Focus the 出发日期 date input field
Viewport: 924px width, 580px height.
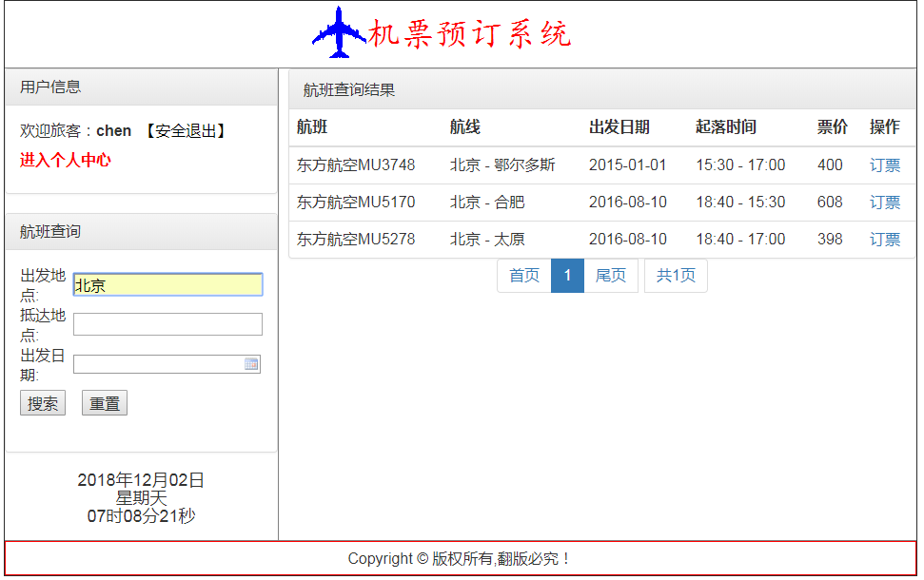pyautogui.click(x=167, y=364)
